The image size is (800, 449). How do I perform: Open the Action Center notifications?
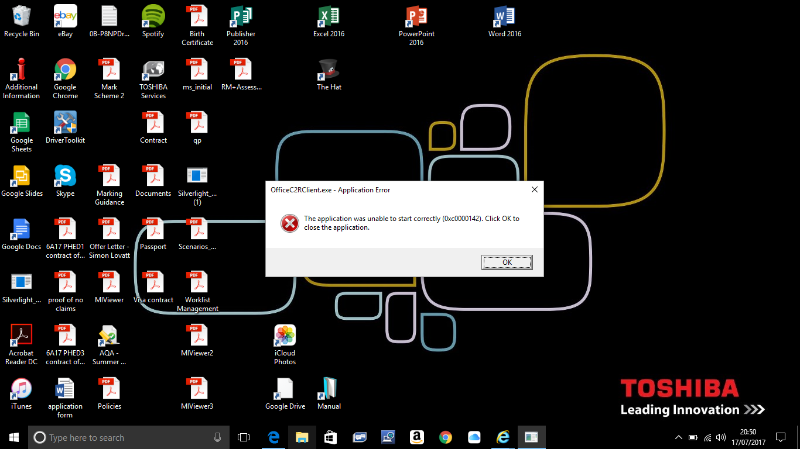[781, 437]
